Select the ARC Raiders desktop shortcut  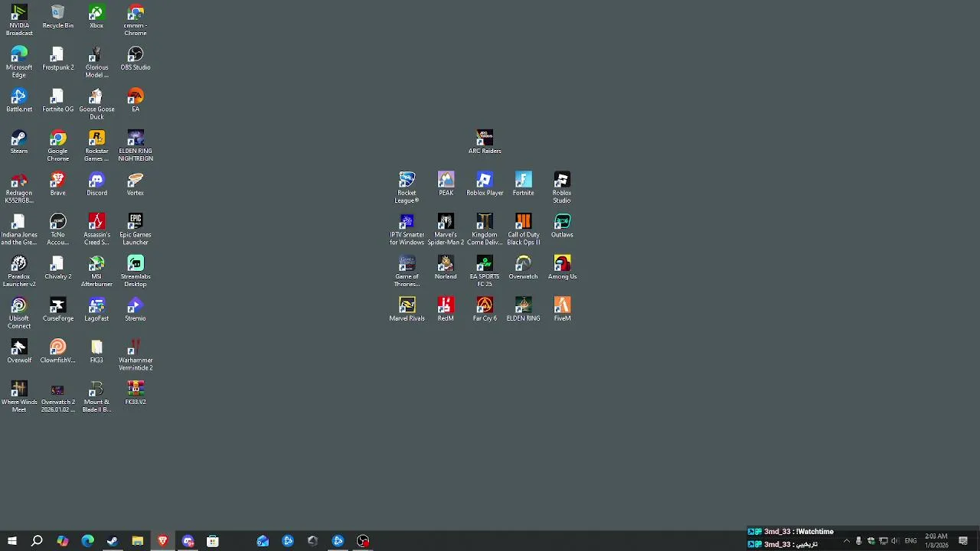pyautogui.click(x=485, y=142)
